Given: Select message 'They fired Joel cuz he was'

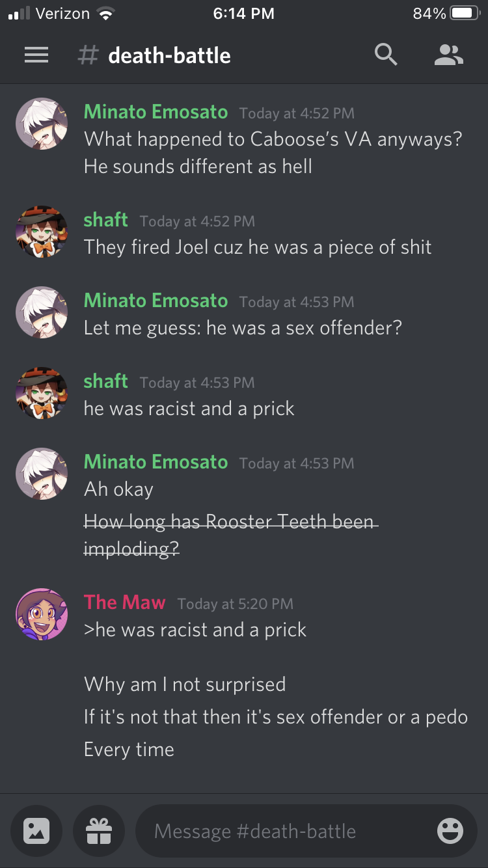Looking at the screenshot, I should click(258, 247).
